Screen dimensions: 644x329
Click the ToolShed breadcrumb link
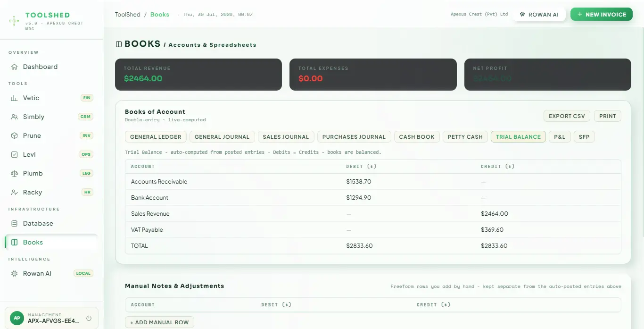coord(128,15)
